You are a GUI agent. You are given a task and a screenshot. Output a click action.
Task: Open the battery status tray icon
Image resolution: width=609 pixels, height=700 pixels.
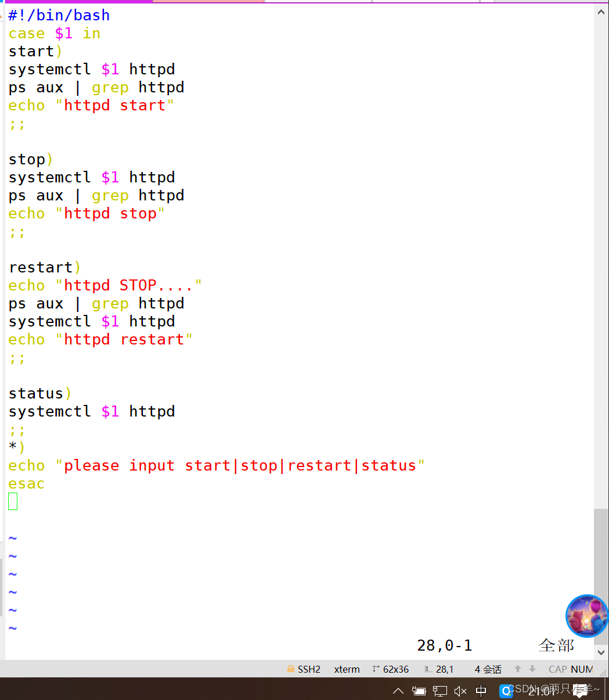(419, 691)
